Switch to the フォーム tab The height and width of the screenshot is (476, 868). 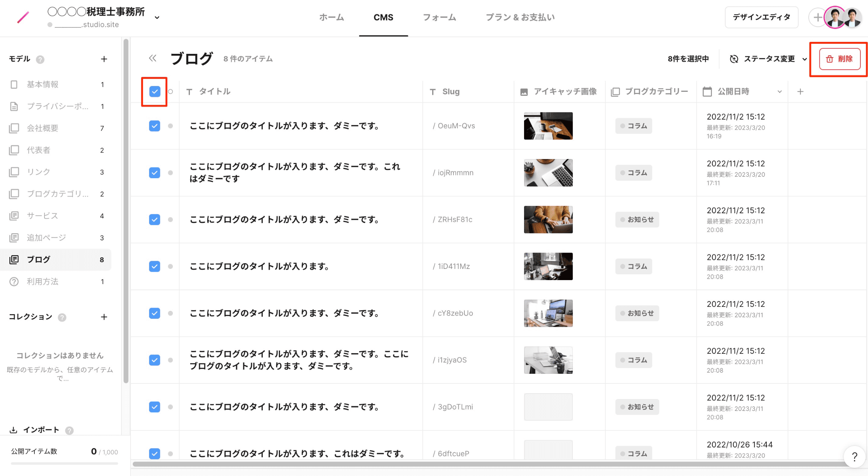click(x=439, y=17)
